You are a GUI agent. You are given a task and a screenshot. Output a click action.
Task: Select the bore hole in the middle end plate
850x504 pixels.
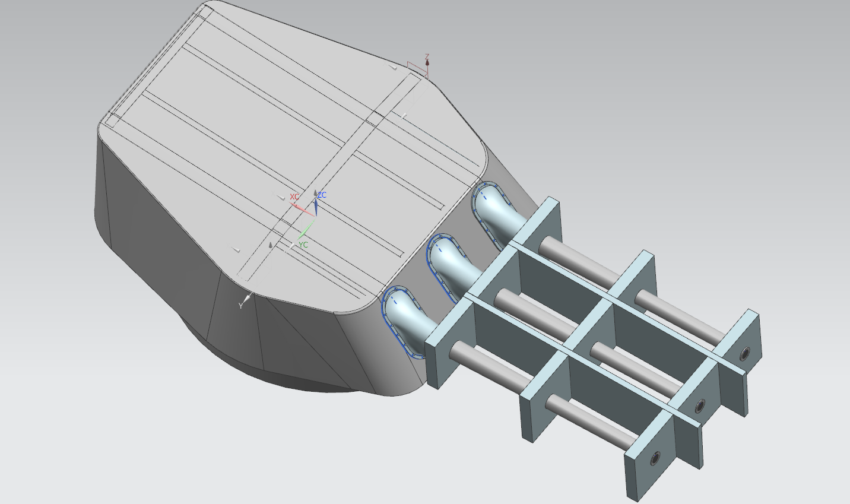(x=700, y=407)
